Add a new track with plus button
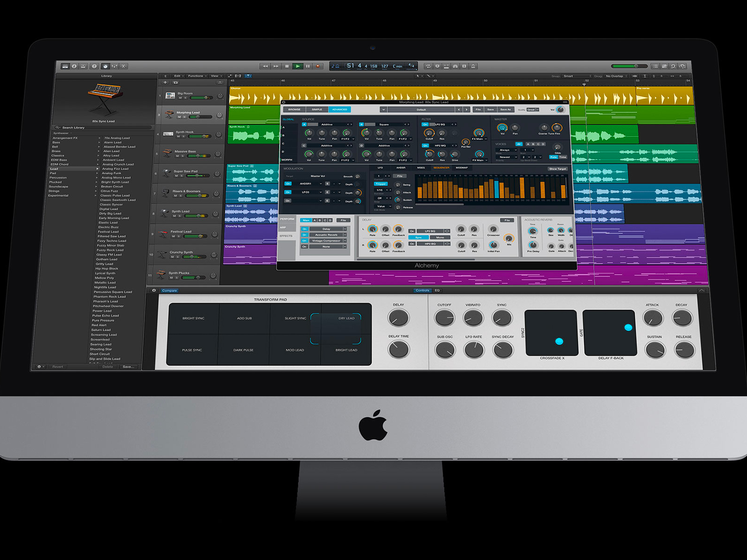This screenshot has height=560, width=747. click(165, 82)
